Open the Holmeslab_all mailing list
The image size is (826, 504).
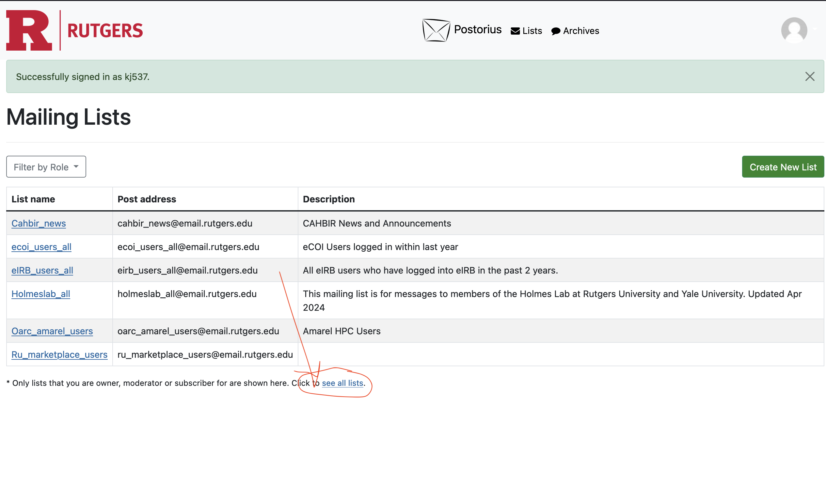tap(40, 293)
